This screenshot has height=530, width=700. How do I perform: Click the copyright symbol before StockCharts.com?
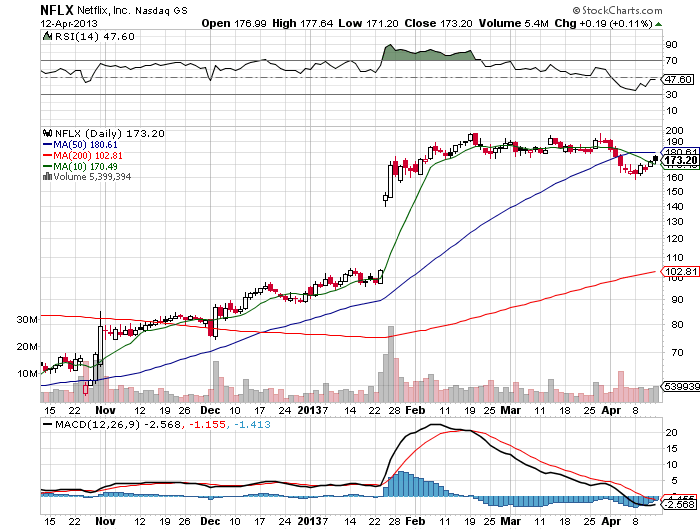click(576, 10)
